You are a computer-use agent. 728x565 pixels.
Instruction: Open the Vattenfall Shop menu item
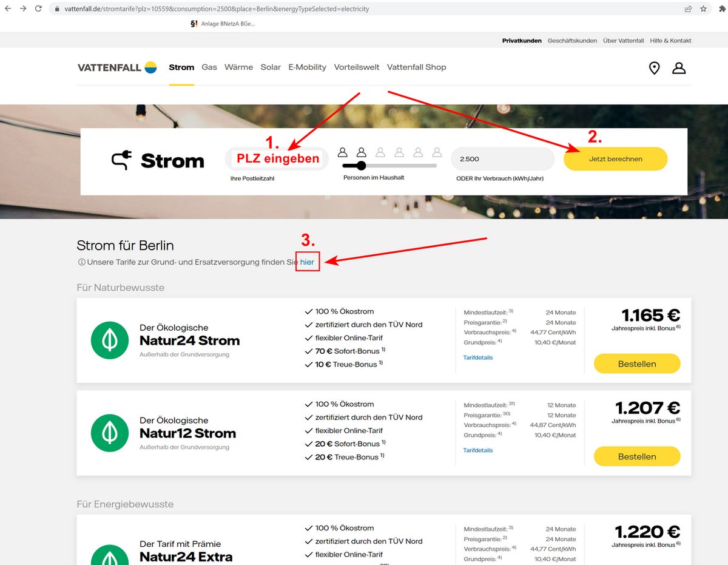(417, 67)
